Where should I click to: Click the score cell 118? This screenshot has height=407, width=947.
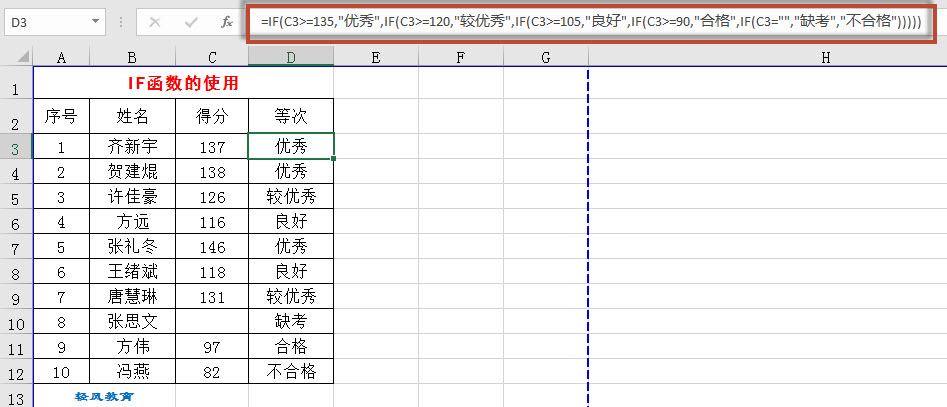click(212, 272)
